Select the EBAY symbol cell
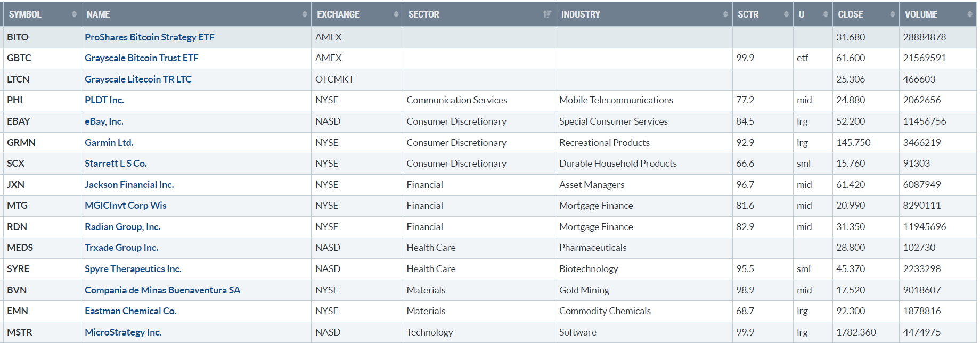The image size is (980, 343). point(19,121)
